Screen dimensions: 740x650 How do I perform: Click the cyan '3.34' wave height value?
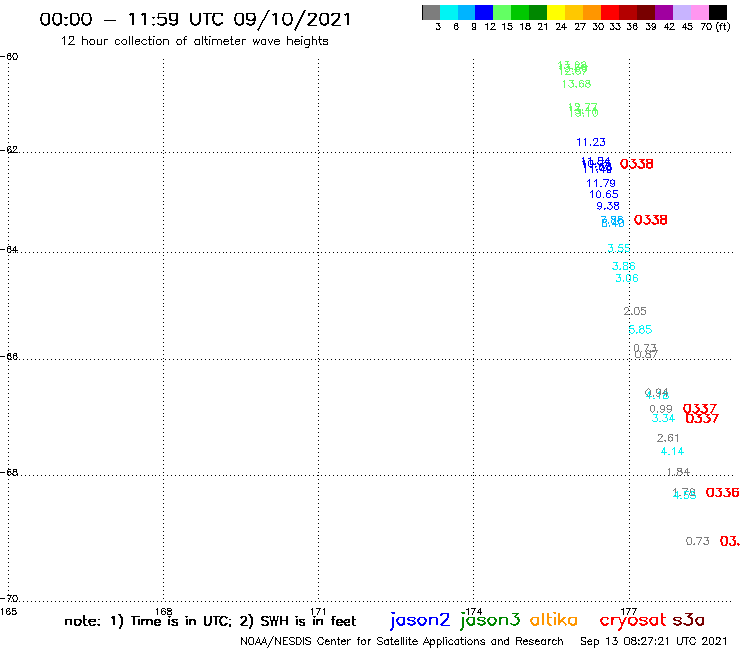(664, 418)
